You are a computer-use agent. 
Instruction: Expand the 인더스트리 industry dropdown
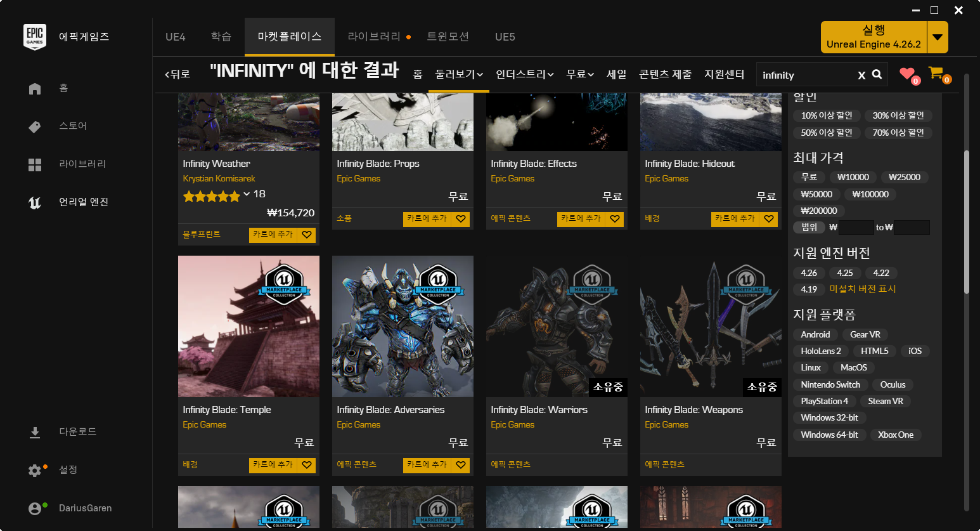pos(525,74)
